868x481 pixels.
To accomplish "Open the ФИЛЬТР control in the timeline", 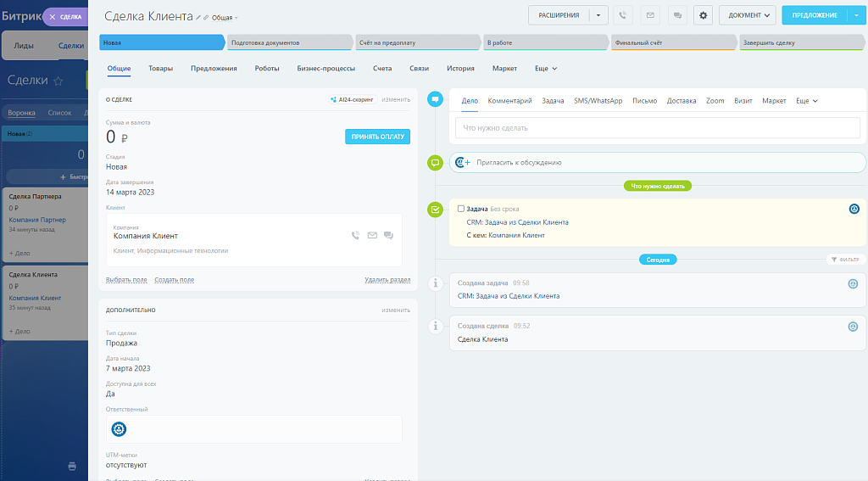I will pyautogui.click(x=844, y=260).
